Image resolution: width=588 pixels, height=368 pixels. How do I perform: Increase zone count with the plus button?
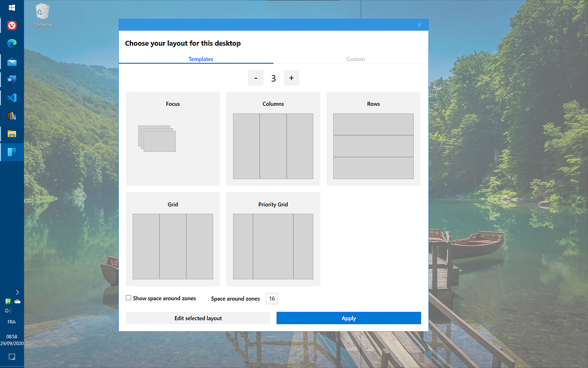[291, 78]
